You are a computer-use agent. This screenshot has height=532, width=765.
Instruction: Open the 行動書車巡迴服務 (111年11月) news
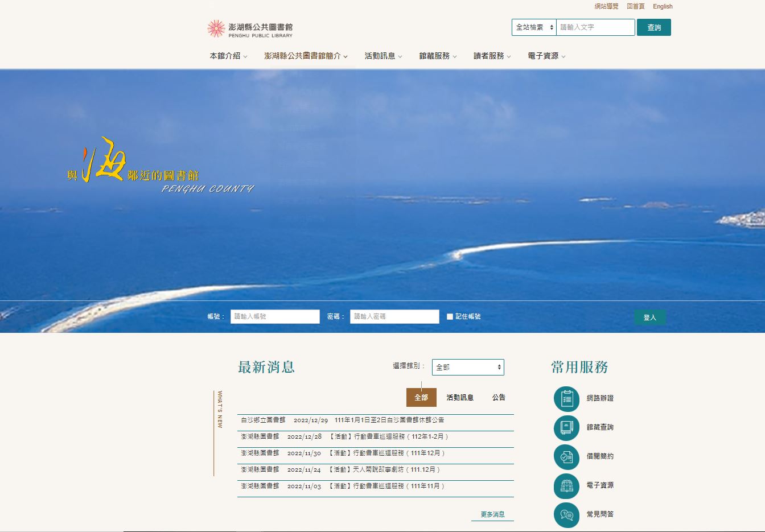tap(386, 486)
